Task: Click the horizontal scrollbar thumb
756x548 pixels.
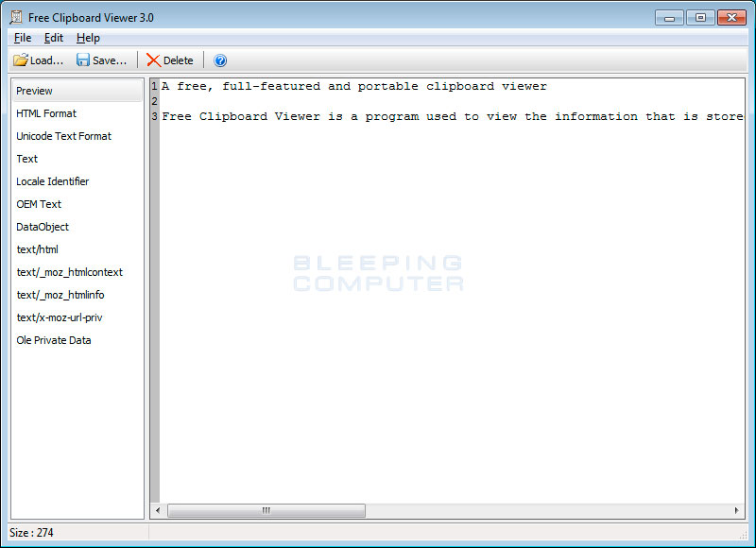Action: pos(266,510)
